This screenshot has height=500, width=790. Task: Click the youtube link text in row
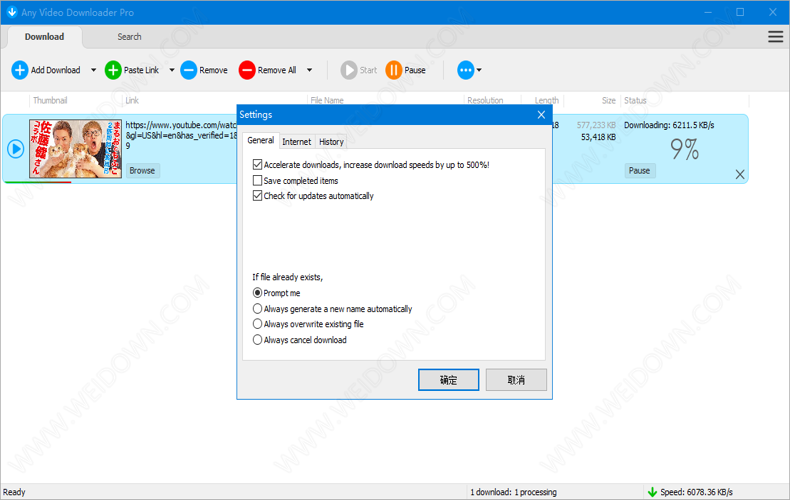click(x=181, y=135)
